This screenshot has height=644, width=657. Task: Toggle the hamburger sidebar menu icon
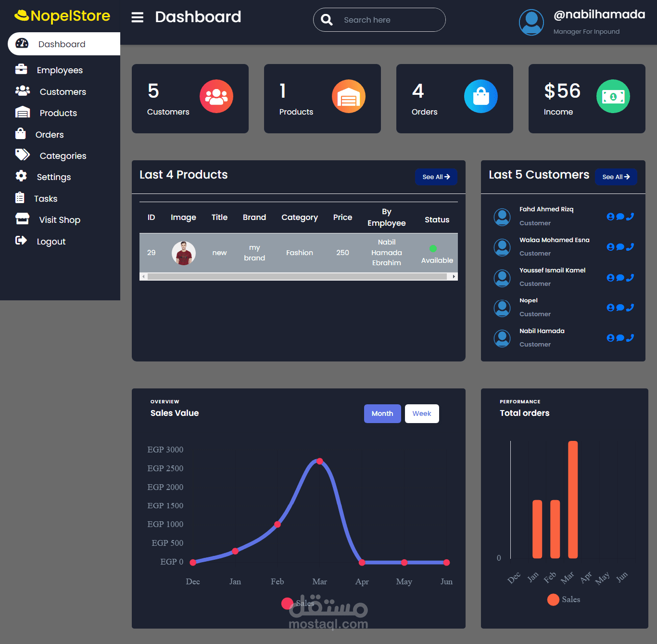(x=138, y=18)
